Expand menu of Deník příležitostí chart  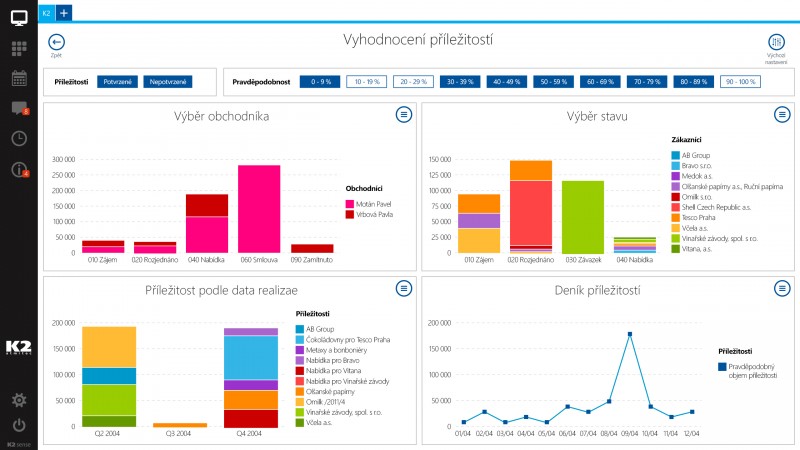(x=781, y=288)
